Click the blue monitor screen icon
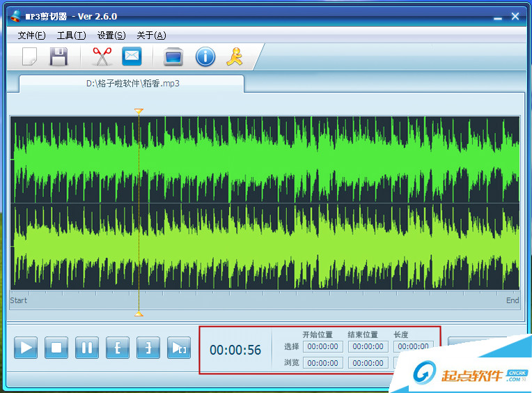The height and width of the screenshot is (393, 532). (173, 56)
